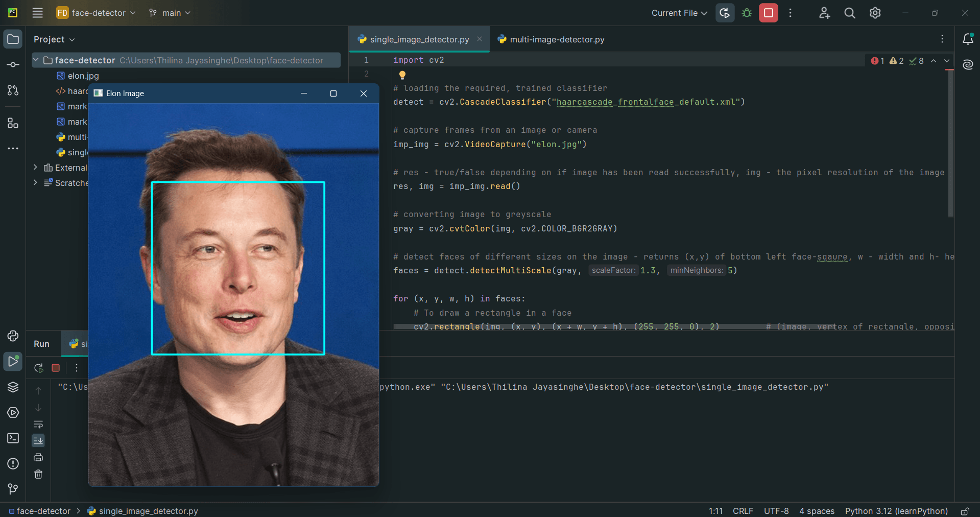Click the editor vertical scrollbar

pos(950,143)
